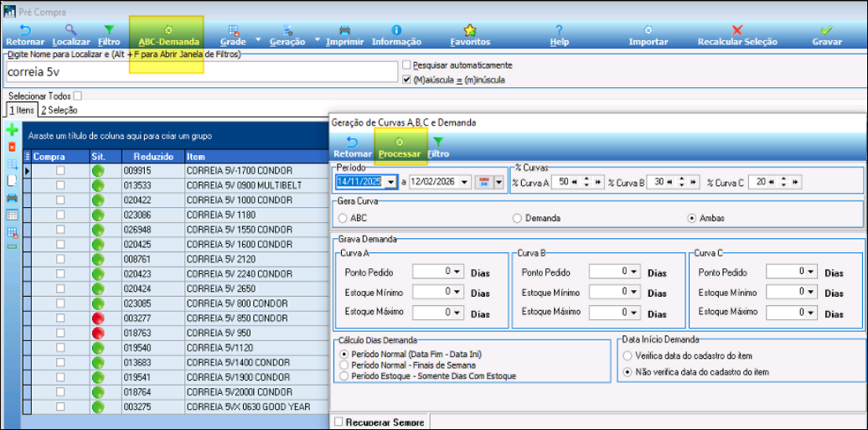Click Retornar in the curves dialog
Image resolution: width=868 pixels, height=430 pixels.
click(x=352, y=148)
